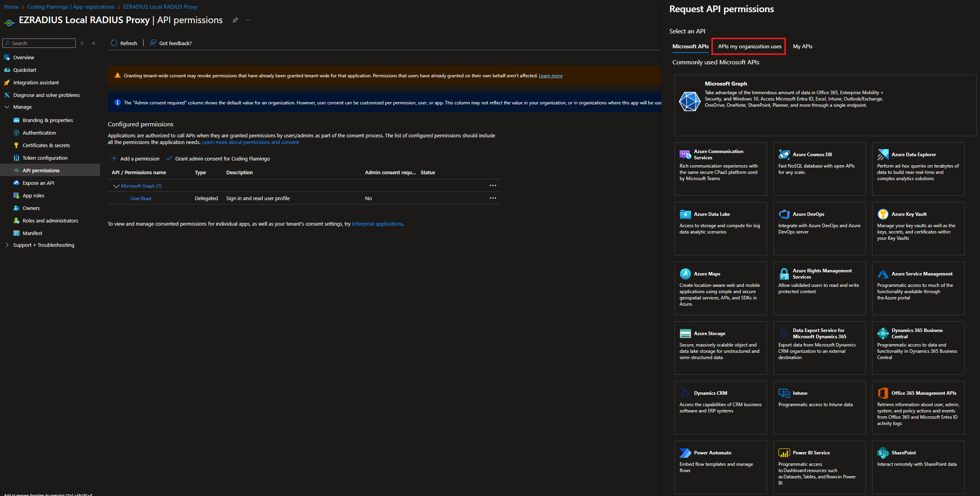Select Data Export Service for Dynamics 365 card
The height and width of the screenshot is (496, 980).
coord(819,348)
